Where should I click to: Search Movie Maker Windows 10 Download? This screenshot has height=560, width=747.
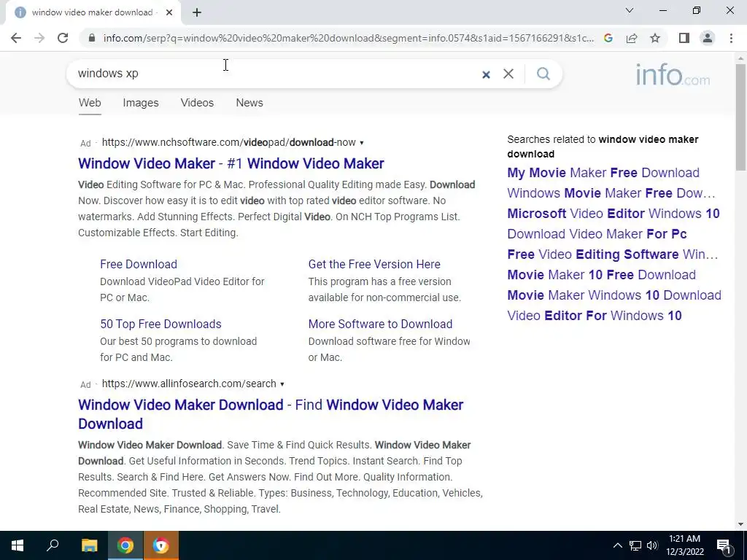click(614, 295)
